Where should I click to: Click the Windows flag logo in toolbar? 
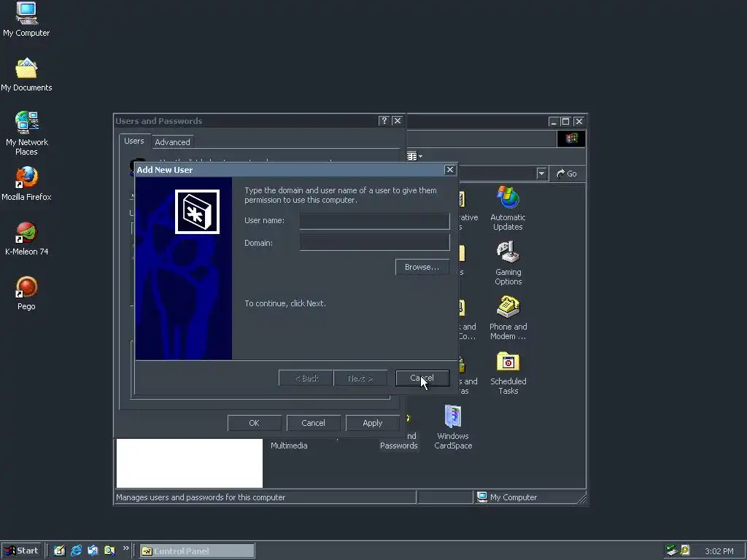pos(571,139)
